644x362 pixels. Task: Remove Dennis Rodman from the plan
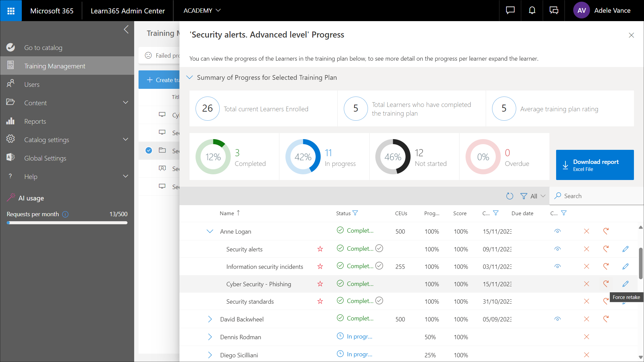tap(586, 337)
